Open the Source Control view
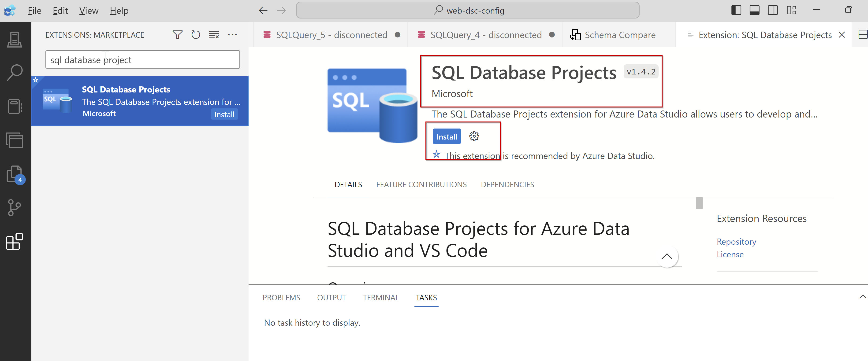 [15, 207]
